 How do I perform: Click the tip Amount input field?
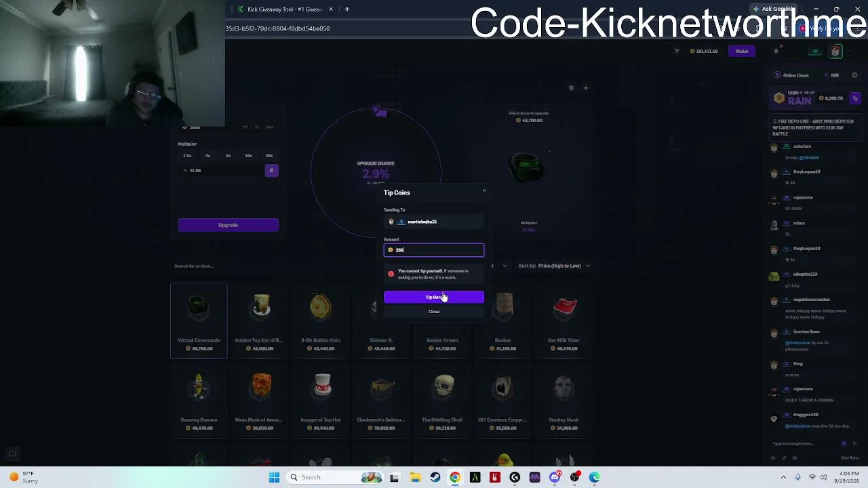(x=434, y=250)
